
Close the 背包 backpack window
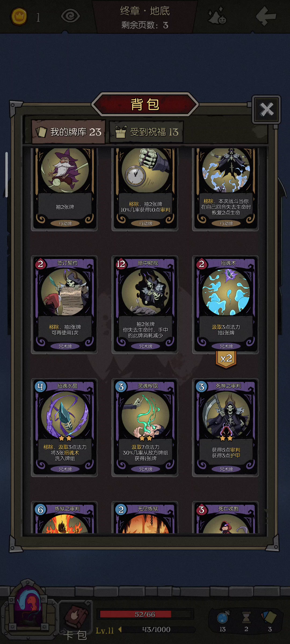click(x=266, y=109)
